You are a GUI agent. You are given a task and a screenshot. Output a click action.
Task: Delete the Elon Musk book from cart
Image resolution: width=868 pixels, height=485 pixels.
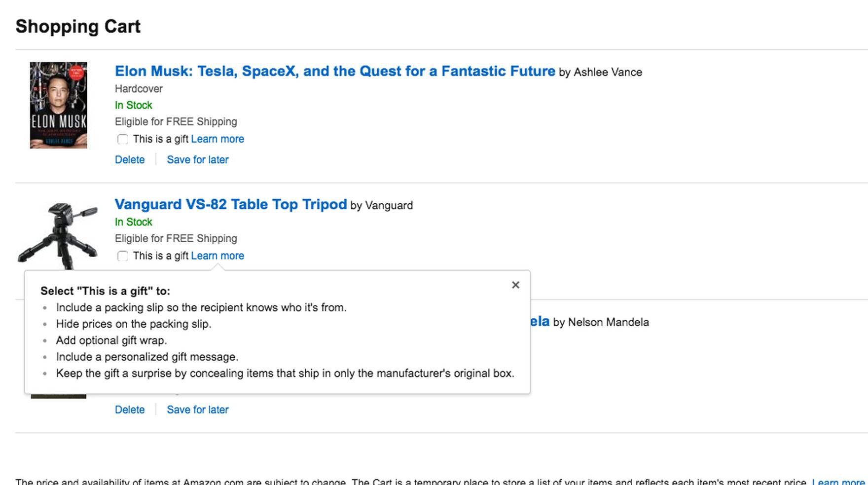point(130,159)
